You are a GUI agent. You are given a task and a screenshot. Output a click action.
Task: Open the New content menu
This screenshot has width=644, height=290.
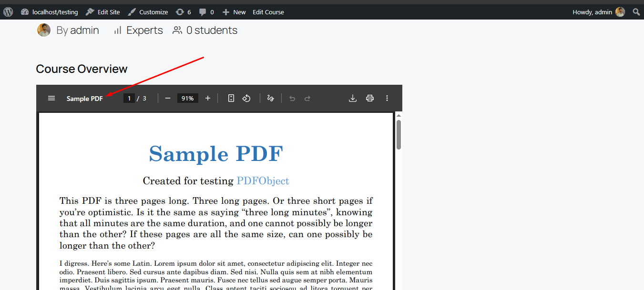[234, 12]
